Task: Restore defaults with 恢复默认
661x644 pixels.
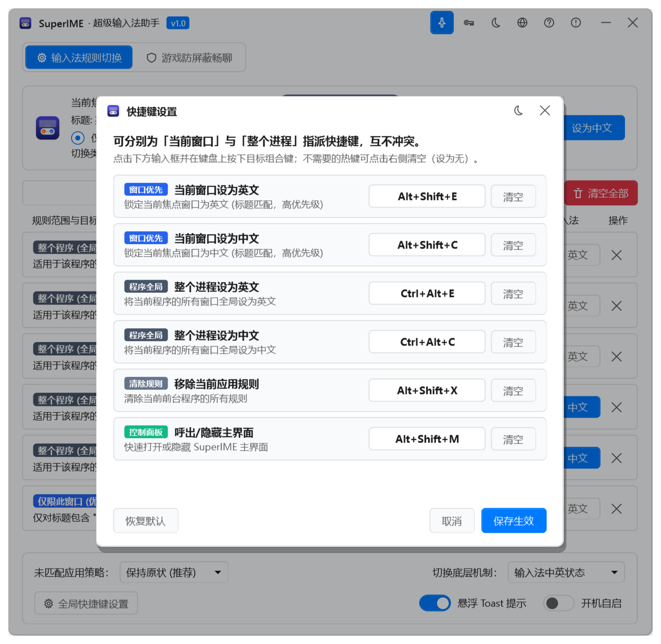Action: point(146,521)
